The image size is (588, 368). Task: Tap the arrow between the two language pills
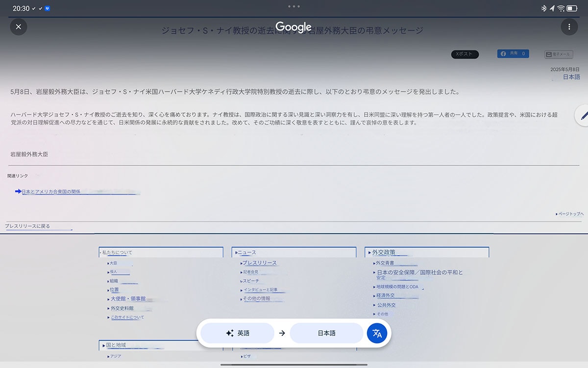click(x=282, y=333)
